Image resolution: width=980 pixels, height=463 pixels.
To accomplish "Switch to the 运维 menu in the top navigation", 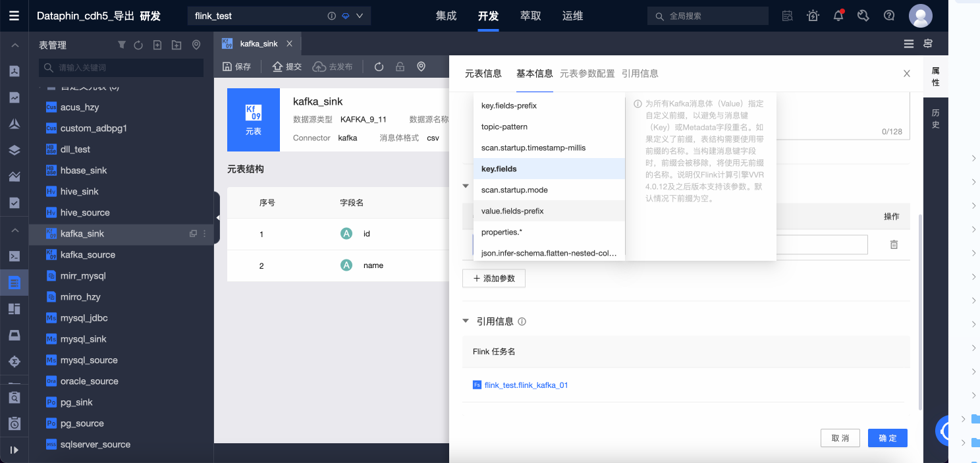I will click(572, 15).
